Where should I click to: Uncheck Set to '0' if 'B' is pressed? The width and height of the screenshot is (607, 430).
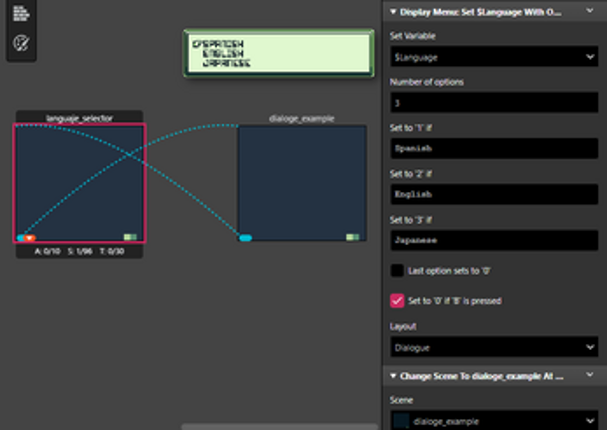(x=397, y=301)
